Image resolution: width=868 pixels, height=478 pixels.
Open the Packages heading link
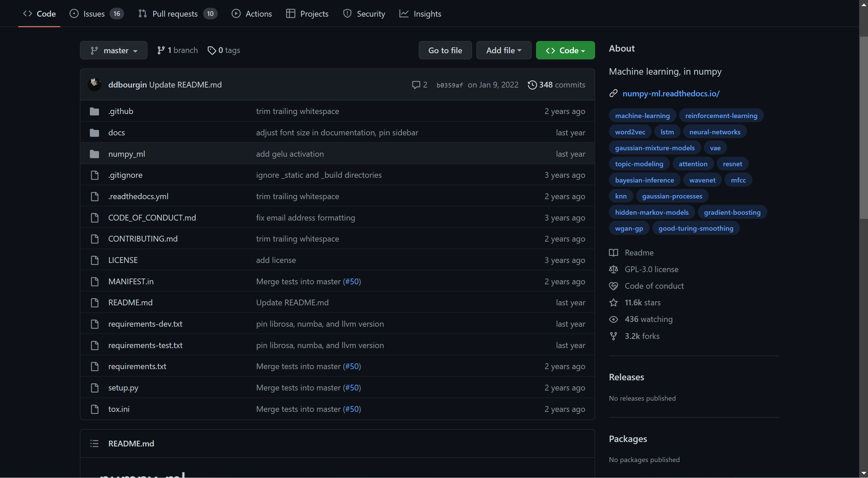(628, 439)
